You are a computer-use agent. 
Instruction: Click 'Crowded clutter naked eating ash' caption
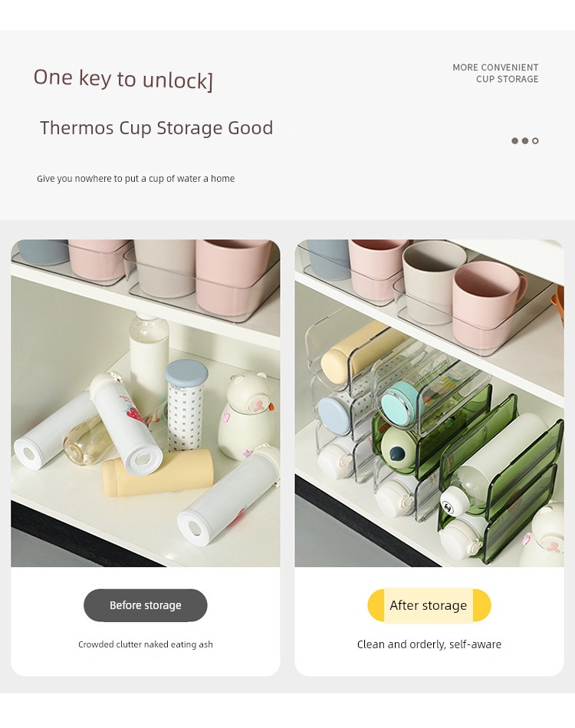(x=145, y=644)
